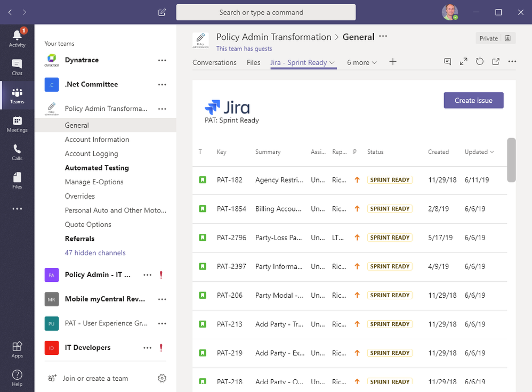
Task: Open the Meetings calendar icon
Action: coord(17,124)
